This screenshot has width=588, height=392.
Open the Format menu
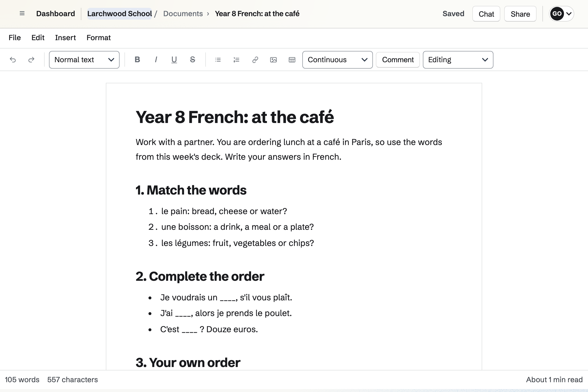pyautogui.click(x=98, y=38)
